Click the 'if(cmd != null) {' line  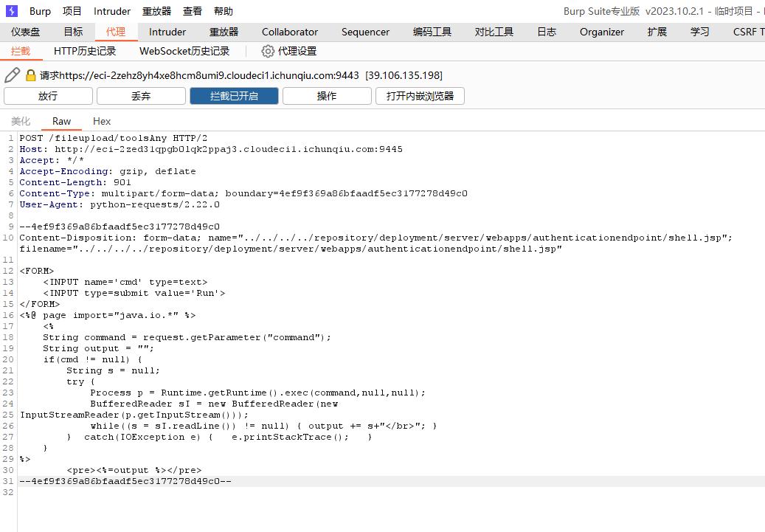click(x=92, y=360)
